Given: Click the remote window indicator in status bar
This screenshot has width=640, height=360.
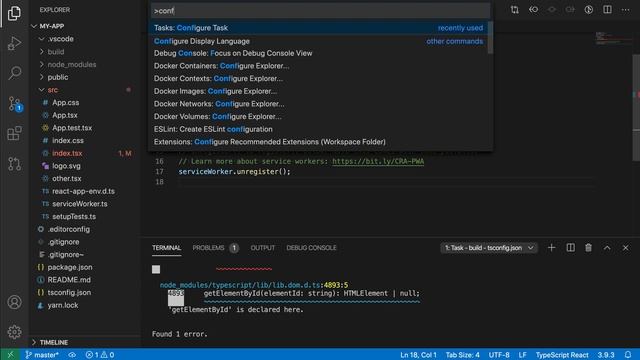Looking at the screenshot, I should [10, 355].
